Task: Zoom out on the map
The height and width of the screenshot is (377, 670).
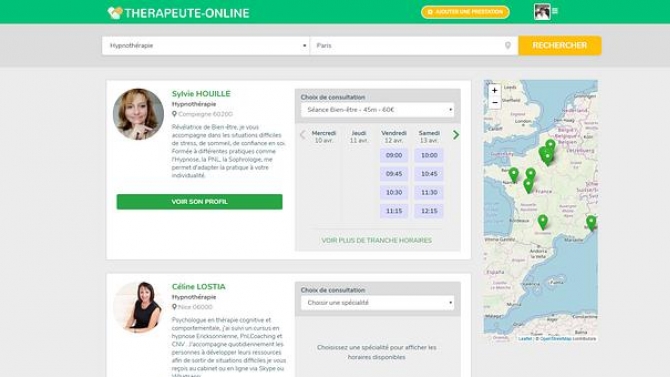Action: click(494, 103)
